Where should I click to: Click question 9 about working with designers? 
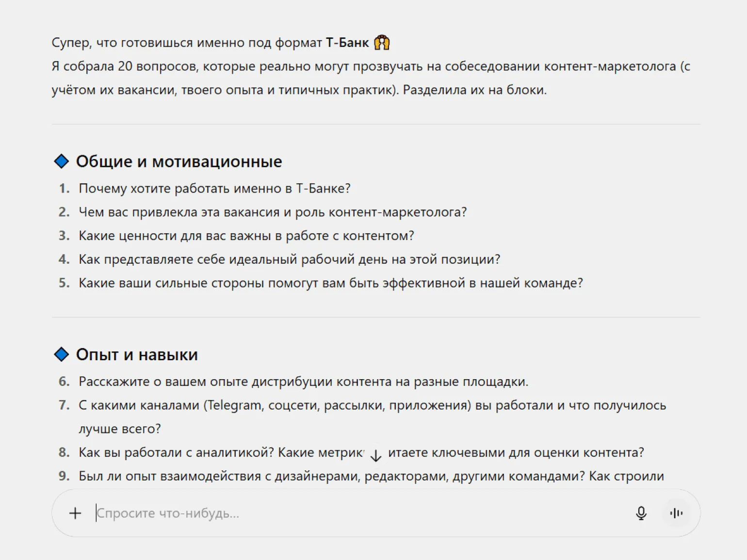(371, 476)
